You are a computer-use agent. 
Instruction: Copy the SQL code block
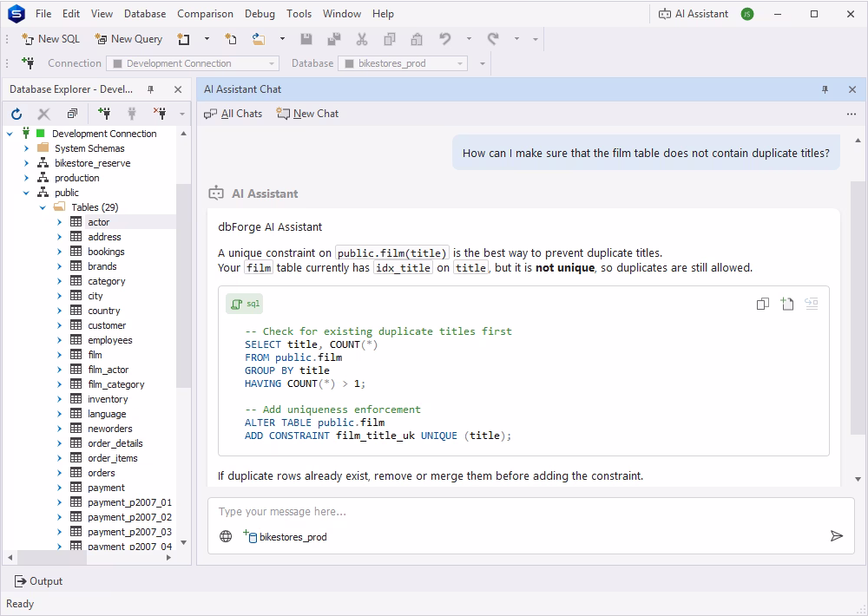click(763, 304)
